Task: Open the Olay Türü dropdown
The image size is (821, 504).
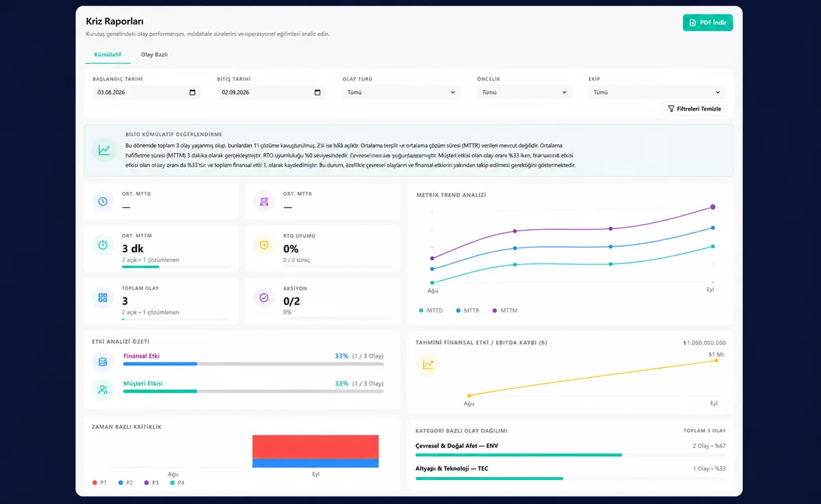Action: [401, 92]
